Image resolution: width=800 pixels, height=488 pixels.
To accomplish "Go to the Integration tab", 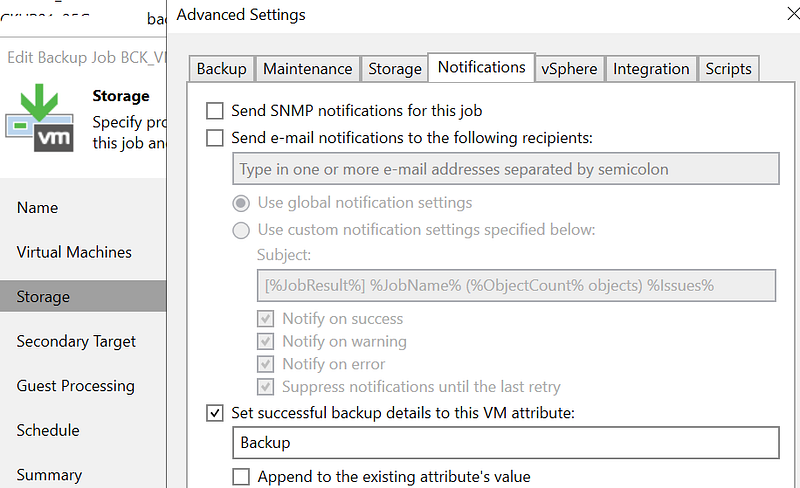I will click(651, 68).
